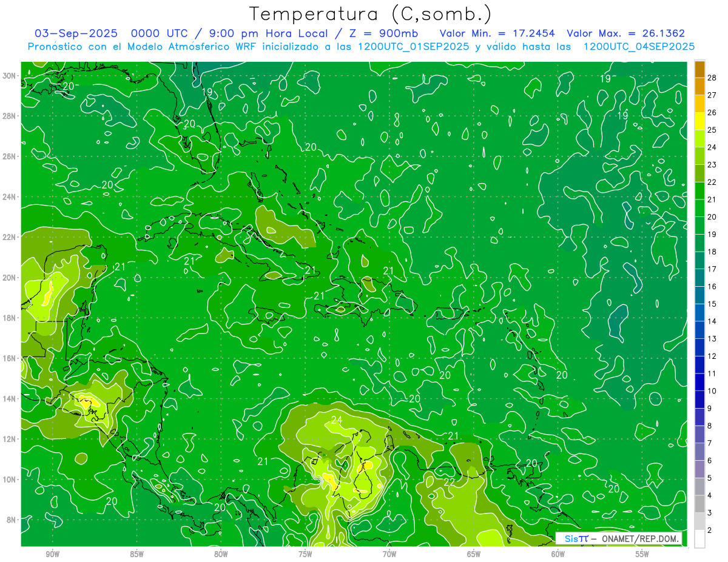The image size is (728, 562).
Task: Click the '30N' latitude label
Action: [x=10, y=76]
